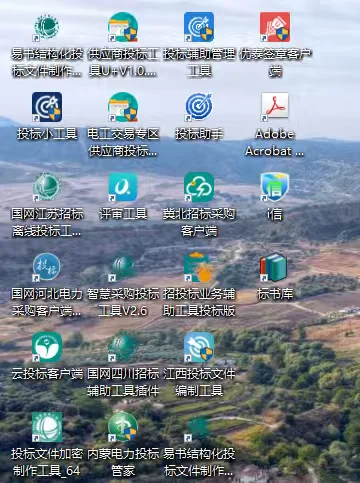Launch Adobe Acrobat desktop shortcut
This screenshot has height=483, width=360.
click(x=275, y=107)
